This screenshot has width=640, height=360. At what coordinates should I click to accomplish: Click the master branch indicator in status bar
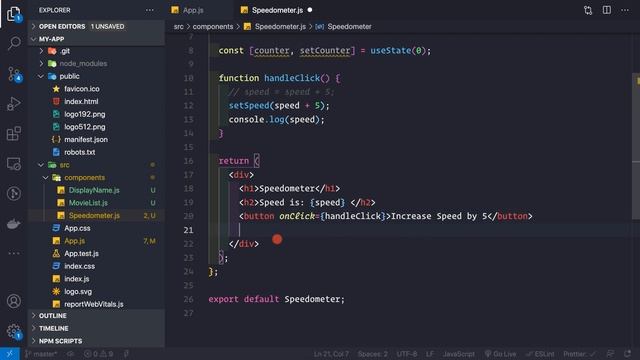tap(41, 354)
